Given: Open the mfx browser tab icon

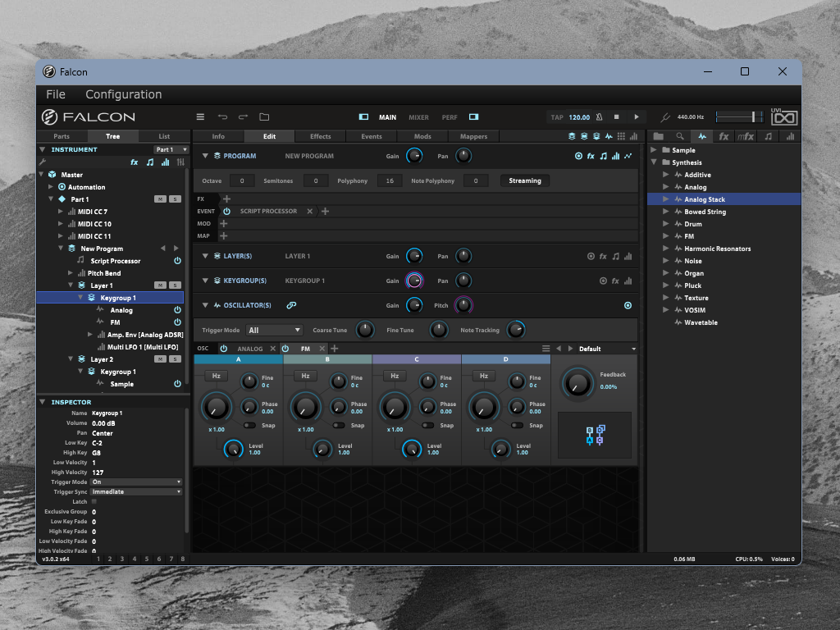Looking at the screenshot, I should (745, 136).
